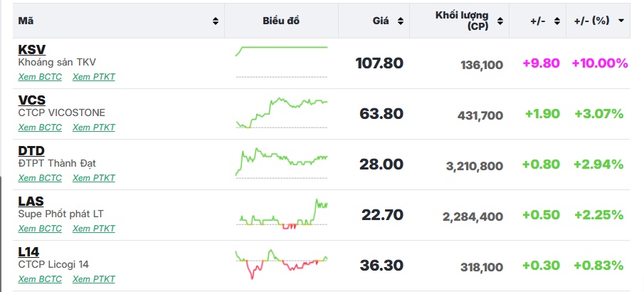
Task: Sort by Khối lượng (CP) arrows
Action: pyautogui.click(x=500, y=21)
